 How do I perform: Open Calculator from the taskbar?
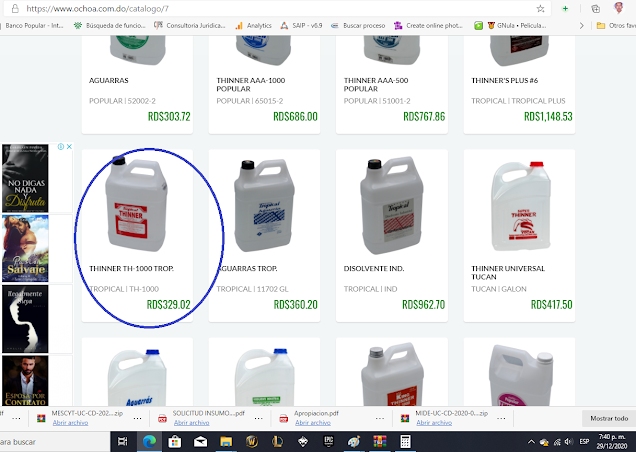tap(405, 441)
